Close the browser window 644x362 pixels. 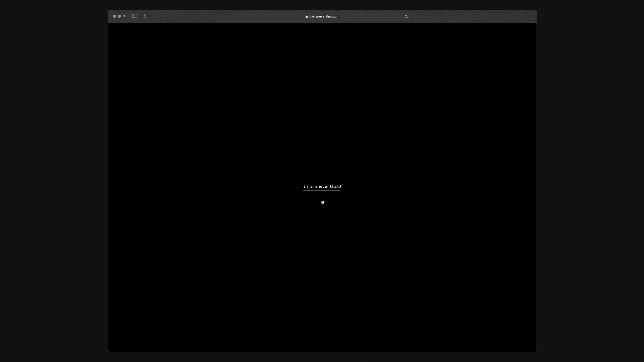tap(114, 16)
